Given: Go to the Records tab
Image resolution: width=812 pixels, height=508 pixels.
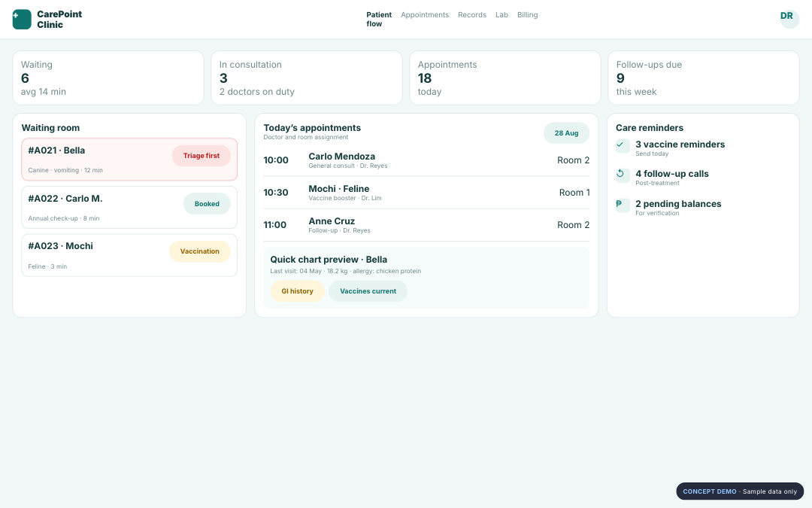Looking at the screenshot, I should pyautogui.click(x=471, y=15).
